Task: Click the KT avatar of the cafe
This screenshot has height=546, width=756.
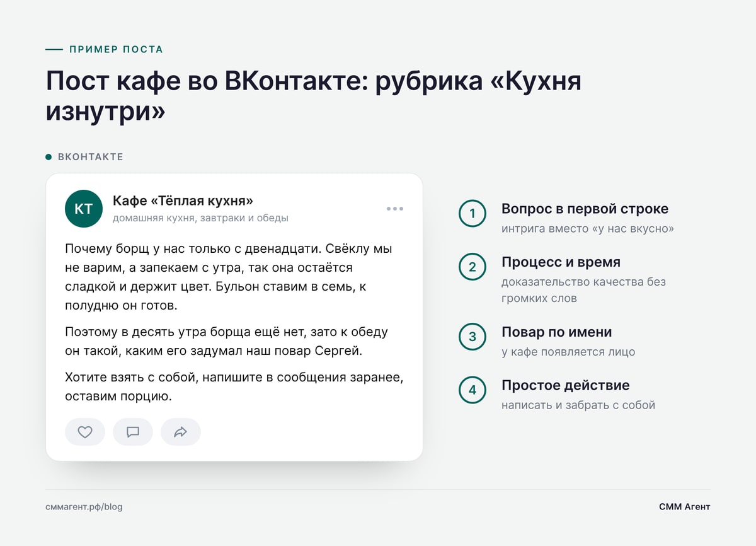Action: 84,209
